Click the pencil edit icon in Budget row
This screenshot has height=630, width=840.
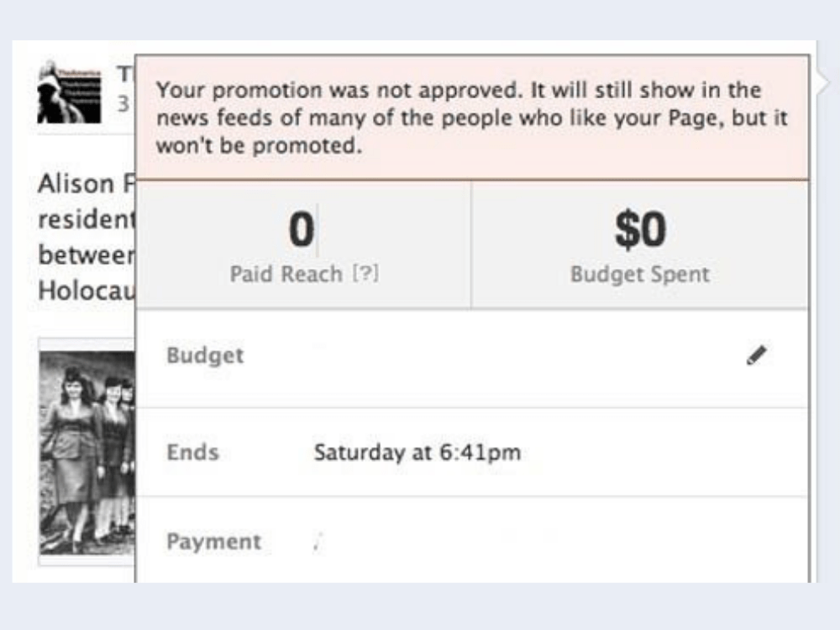click(756, 356)
